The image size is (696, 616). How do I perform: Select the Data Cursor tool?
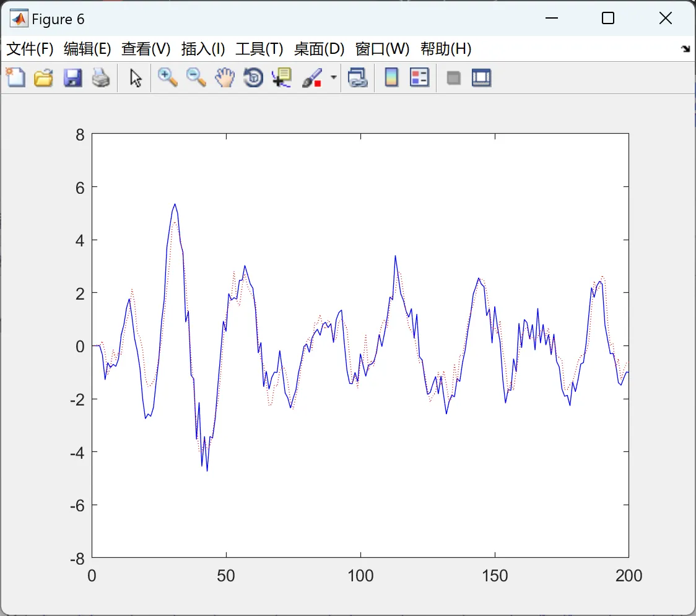coord(282,77)
